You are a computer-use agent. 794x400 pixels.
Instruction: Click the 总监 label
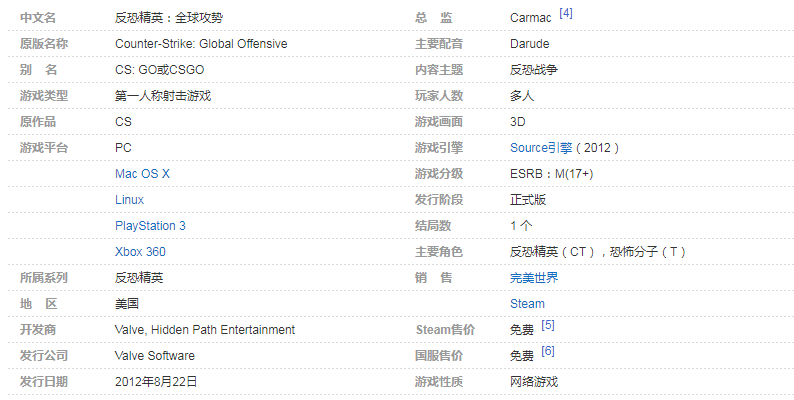(433, 18)
